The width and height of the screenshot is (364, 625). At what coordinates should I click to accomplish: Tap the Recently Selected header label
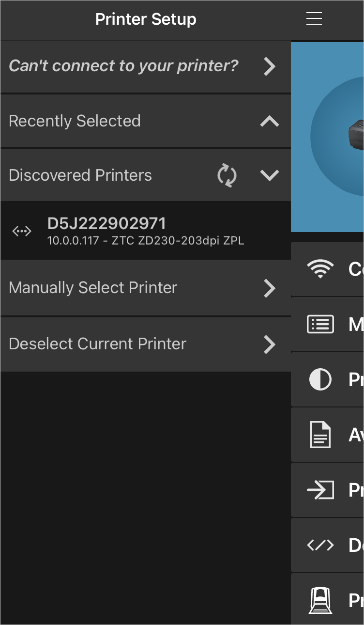pos(75,121)
